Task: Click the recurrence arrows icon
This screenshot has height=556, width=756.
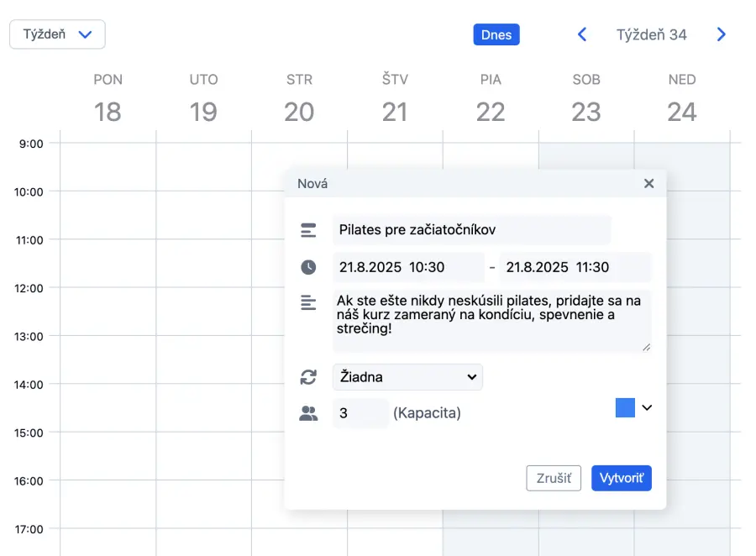Action: [x=308, y=377]
